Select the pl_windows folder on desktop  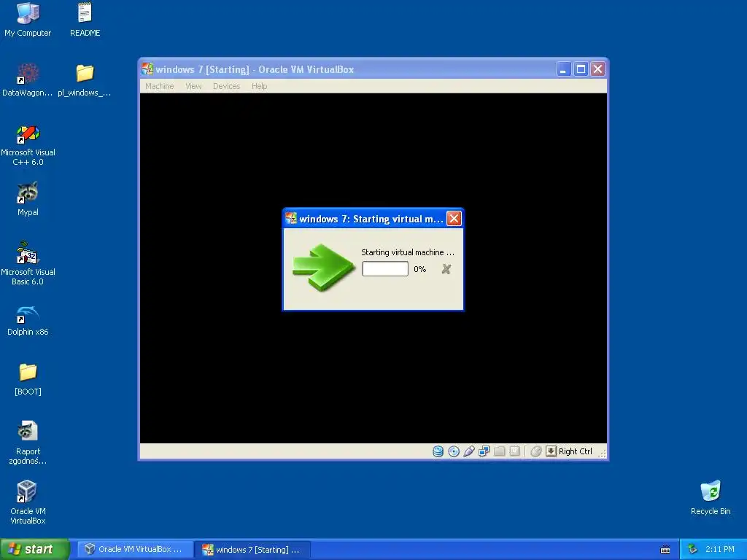point(85,80)
